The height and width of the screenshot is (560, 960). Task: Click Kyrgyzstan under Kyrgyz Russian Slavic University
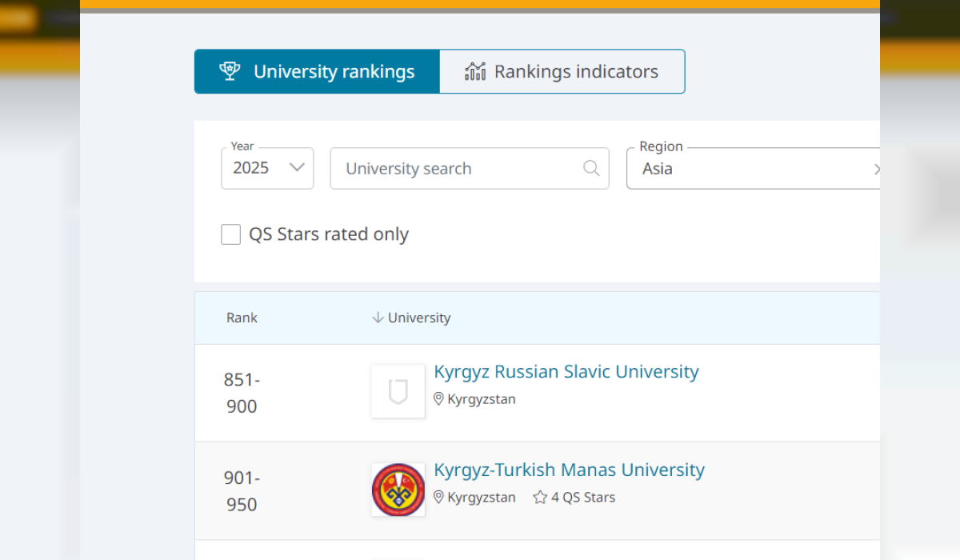point(482,398)
